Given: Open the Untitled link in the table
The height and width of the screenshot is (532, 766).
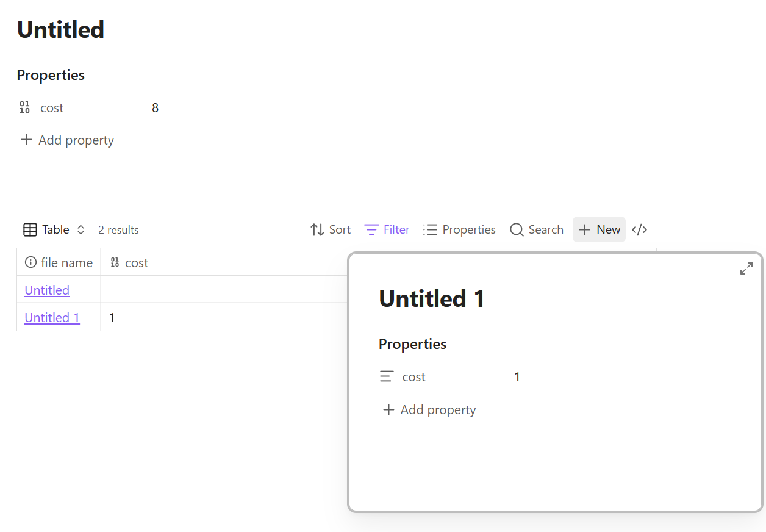Looking at the screenshot, I should (x=47, y=290).
